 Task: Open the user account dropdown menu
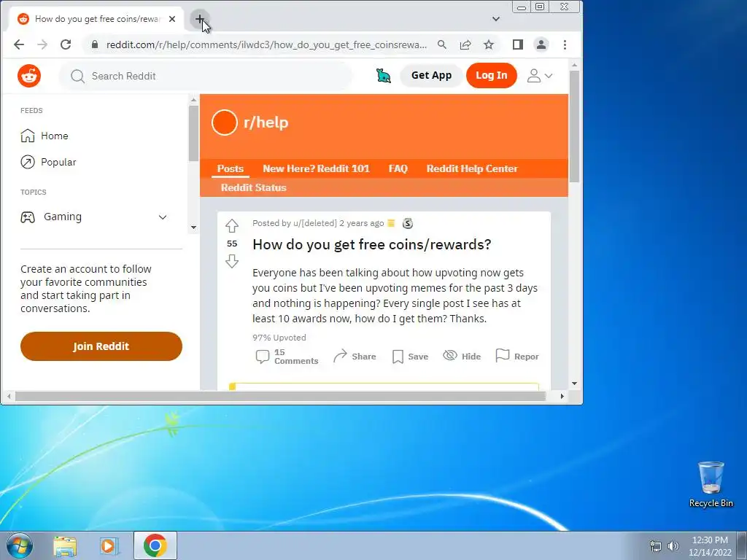[x=539, y=76]
